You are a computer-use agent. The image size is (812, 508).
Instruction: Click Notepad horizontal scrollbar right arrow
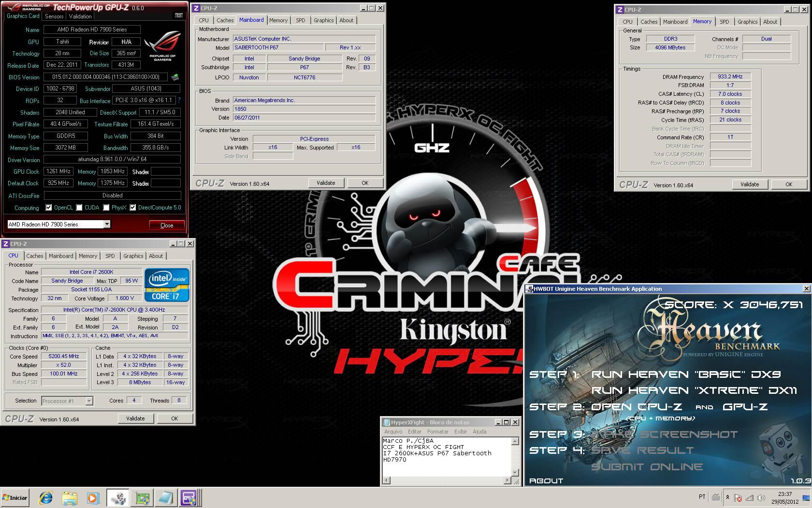coord(507,481)
